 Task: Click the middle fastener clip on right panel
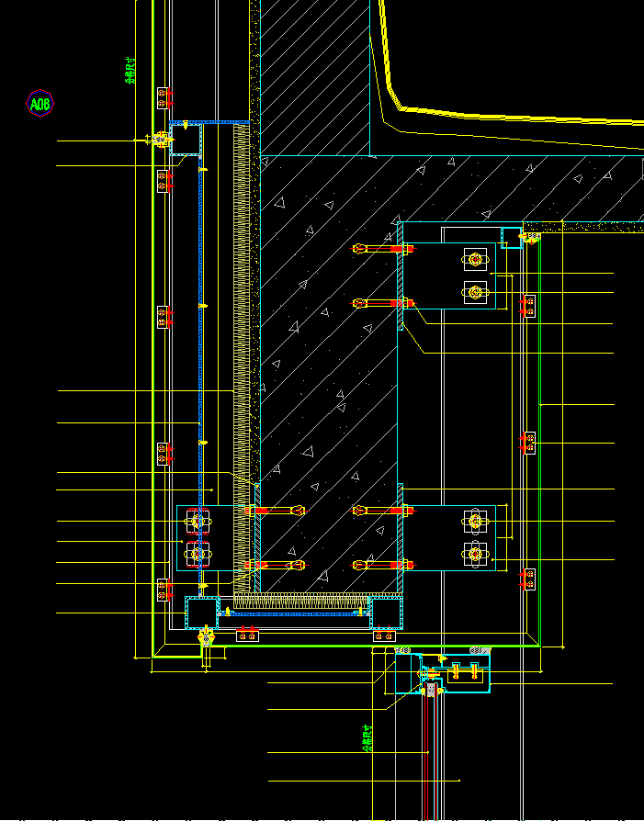tap(529, 443)
